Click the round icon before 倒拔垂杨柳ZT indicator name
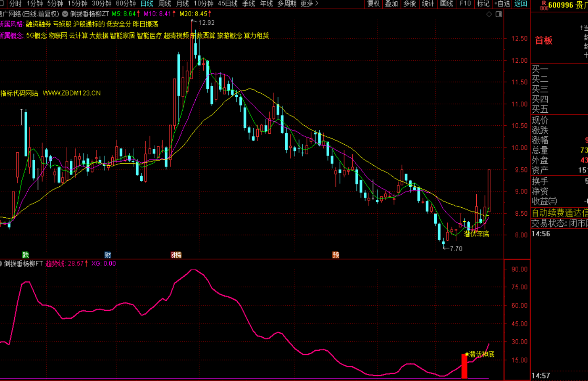Viewport: 588px width, 381px height. pos(65,14)
